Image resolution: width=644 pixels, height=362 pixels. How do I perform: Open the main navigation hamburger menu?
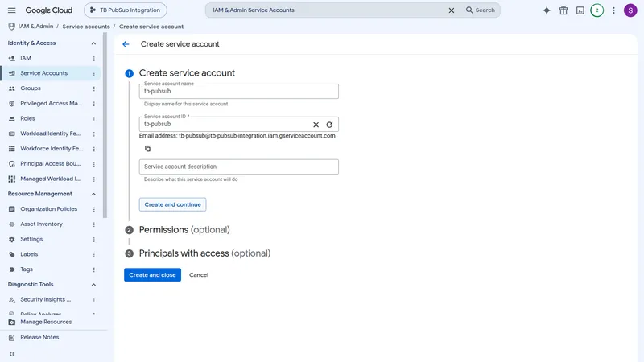(x=11, y=10)
